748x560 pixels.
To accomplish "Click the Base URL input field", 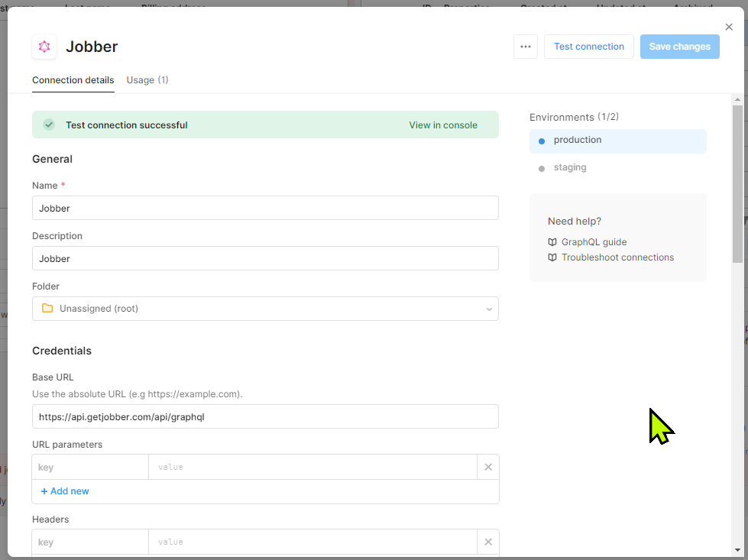I will (265, 416).
